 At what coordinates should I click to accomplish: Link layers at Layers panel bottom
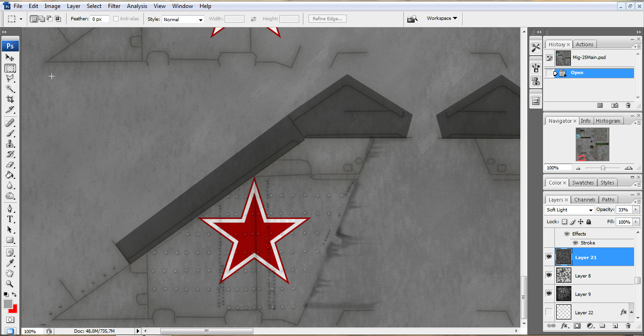click(551, 326)
